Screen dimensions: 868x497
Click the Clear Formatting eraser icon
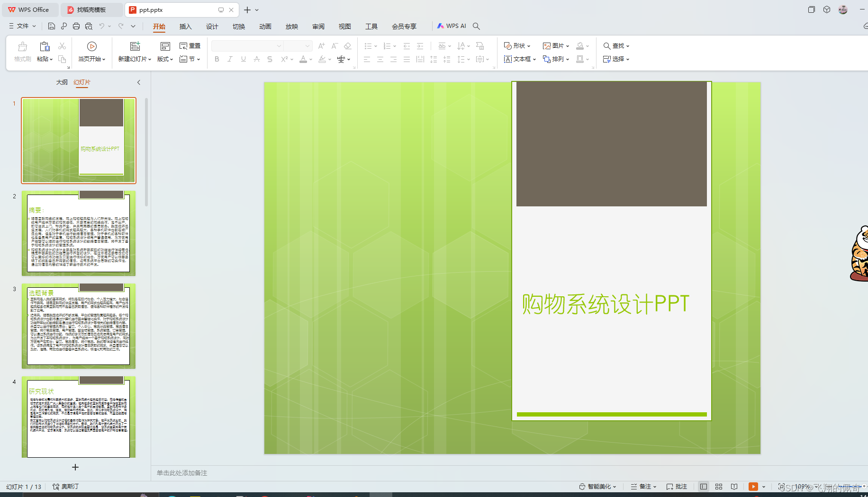point(347,46)
